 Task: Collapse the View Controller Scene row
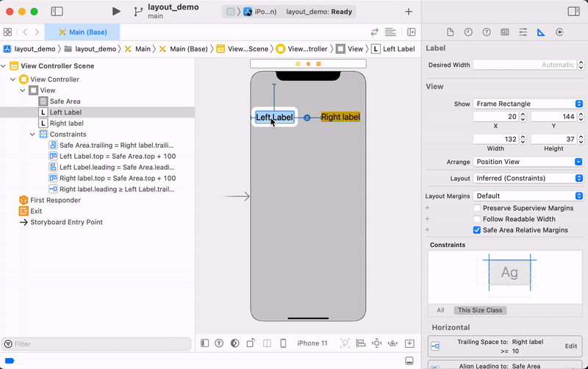click(x=4, y=66)
